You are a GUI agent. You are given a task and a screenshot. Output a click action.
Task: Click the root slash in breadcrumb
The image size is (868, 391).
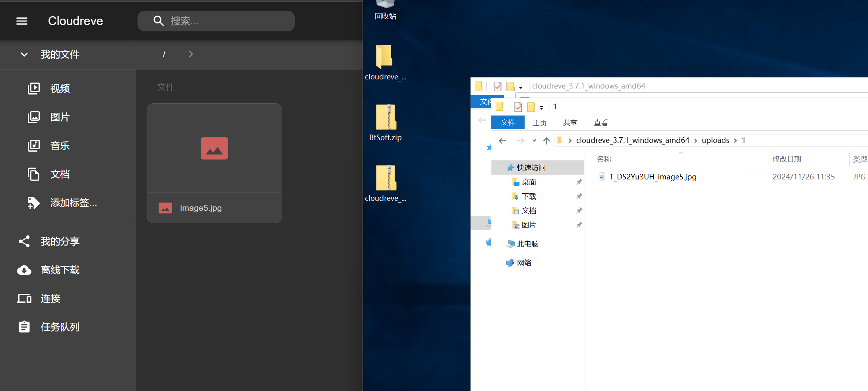(x=164, y=54)
